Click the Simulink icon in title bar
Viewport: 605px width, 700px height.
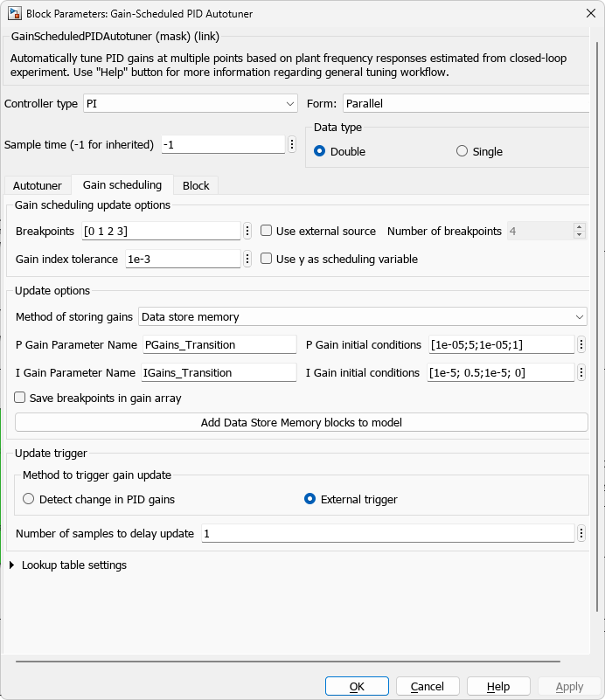pyautogui.click(x=15, y=13)
